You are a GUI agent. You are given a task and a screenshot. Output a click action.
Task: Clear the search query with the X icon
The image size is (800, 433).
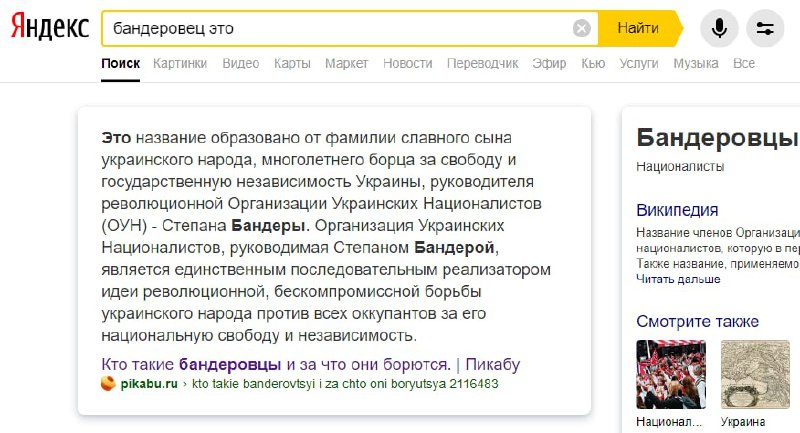pyautogui.click(x=582, y=28)
